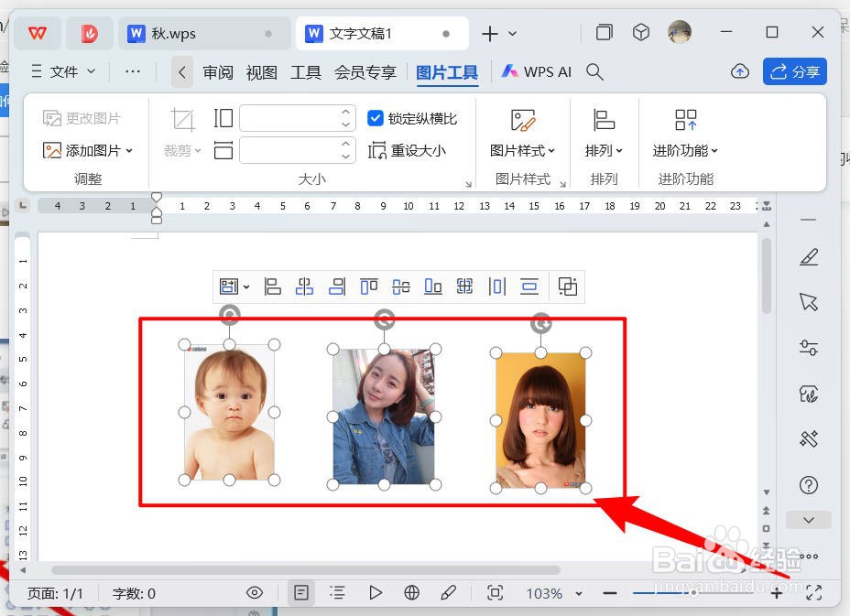
Task: Open the window workspace switcher icon
Action: pos(604,33)
